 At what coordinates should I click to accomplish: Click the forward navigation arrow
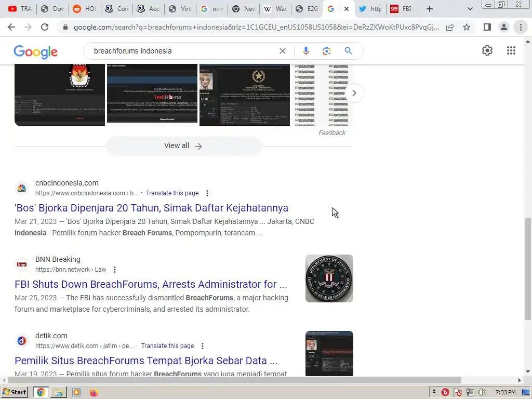tap(28, 27)
